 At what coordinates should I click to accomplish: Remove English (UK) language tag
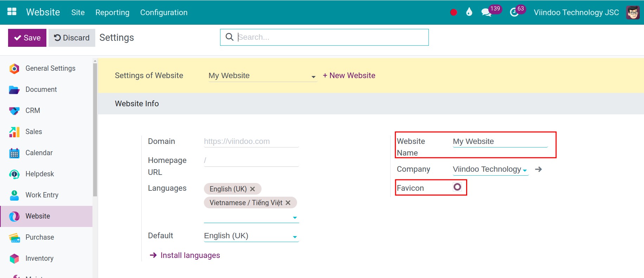click(252, 189)
